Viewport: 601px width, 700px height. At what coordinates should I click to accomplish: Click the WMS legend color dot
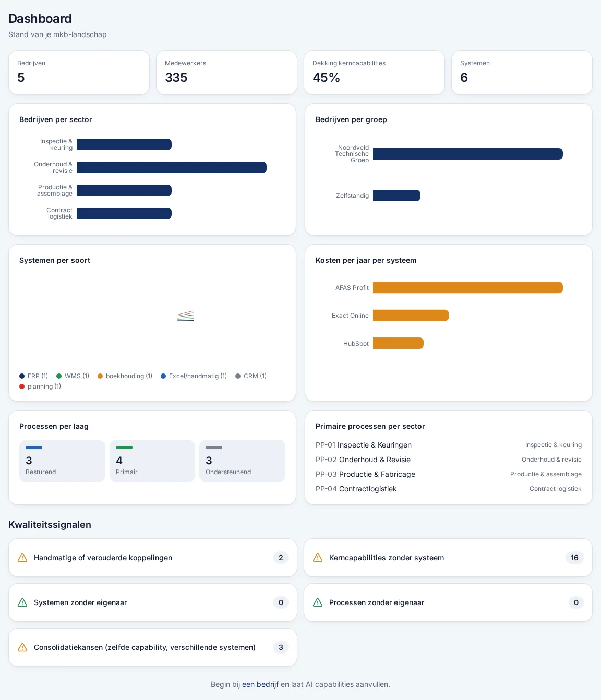point(59,376)
